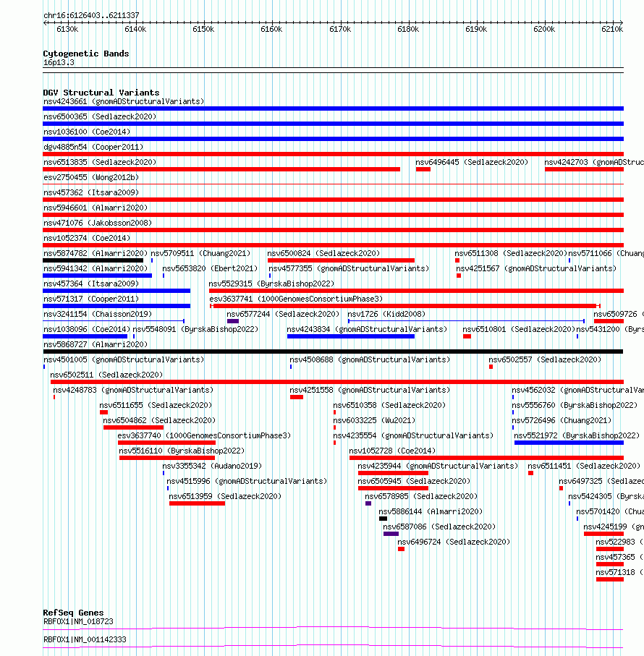Click the purple nsv6578985 Sedlazeck2020 bar
Screen dimensions: 644x656
(x=368, y=503)
